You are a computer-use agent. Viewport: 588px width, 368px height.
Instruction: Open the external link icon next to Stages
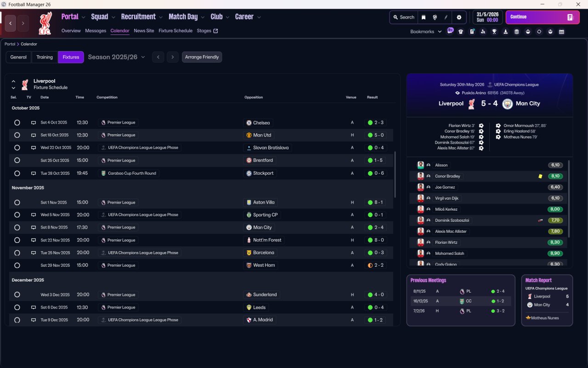click(215, 31)
